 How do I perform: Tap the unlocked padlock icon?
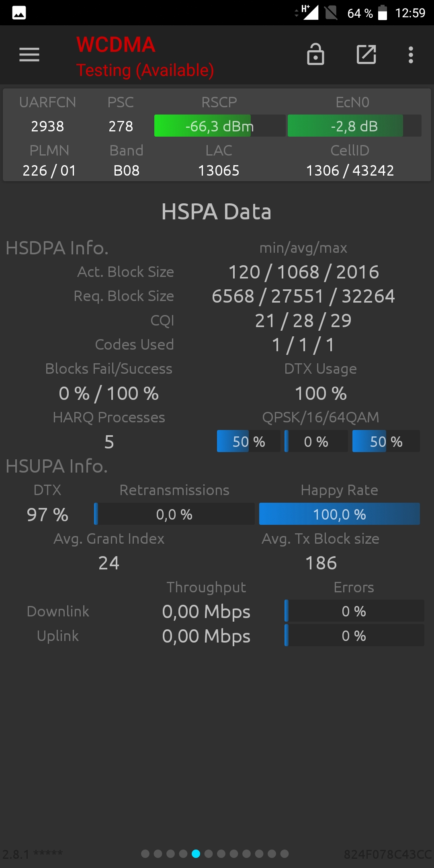[315, 54]
